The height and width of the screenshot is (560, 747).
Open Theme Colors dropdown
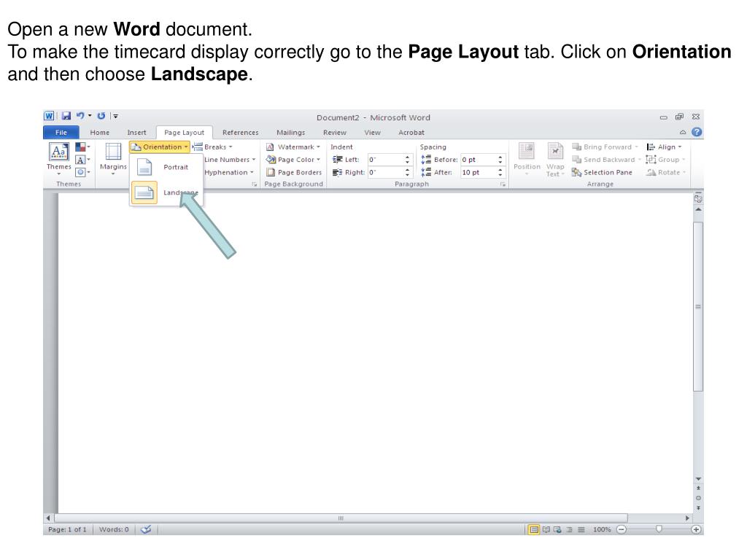coord(82,147)
